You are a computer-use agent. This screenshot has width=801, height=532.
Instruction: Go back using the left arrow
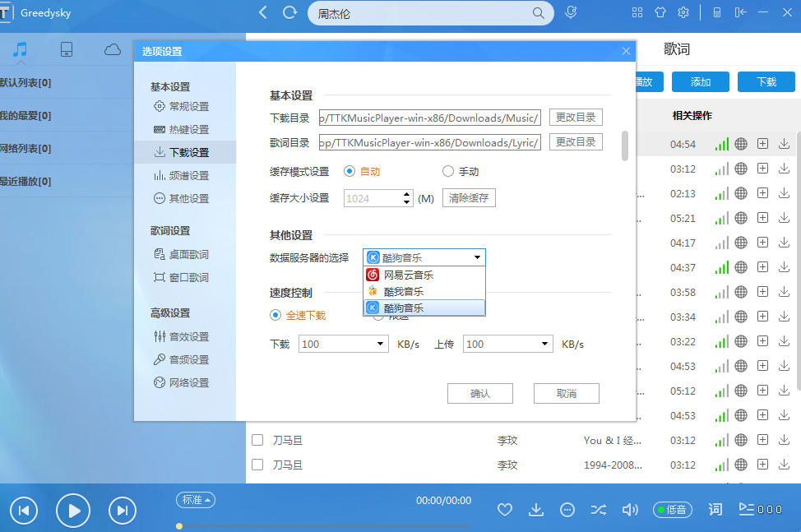click(263, 13)
